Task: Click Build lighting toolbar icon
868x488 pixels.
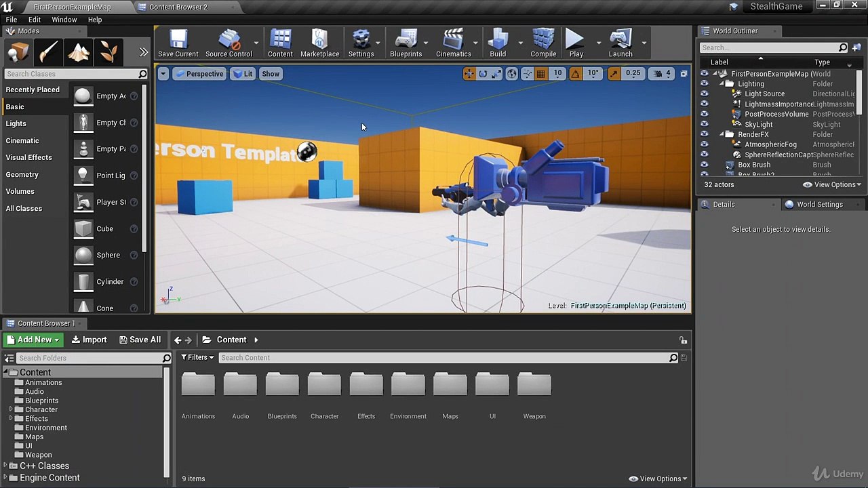Action: click(498, 44)
